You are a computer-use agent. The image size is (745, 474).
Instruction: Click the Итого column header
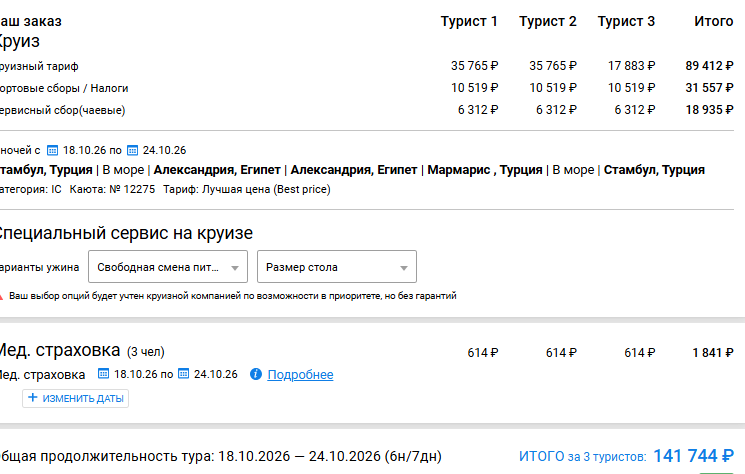point(714,21)
